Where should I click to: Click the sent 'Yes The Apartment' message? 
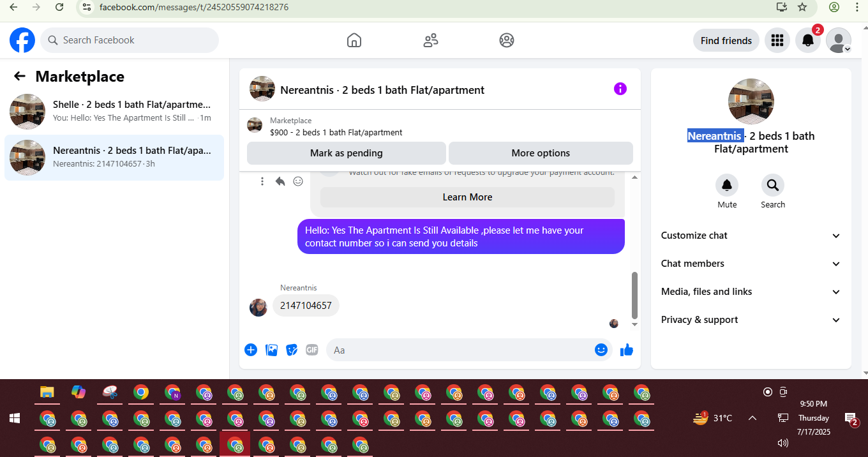point(461,237)
